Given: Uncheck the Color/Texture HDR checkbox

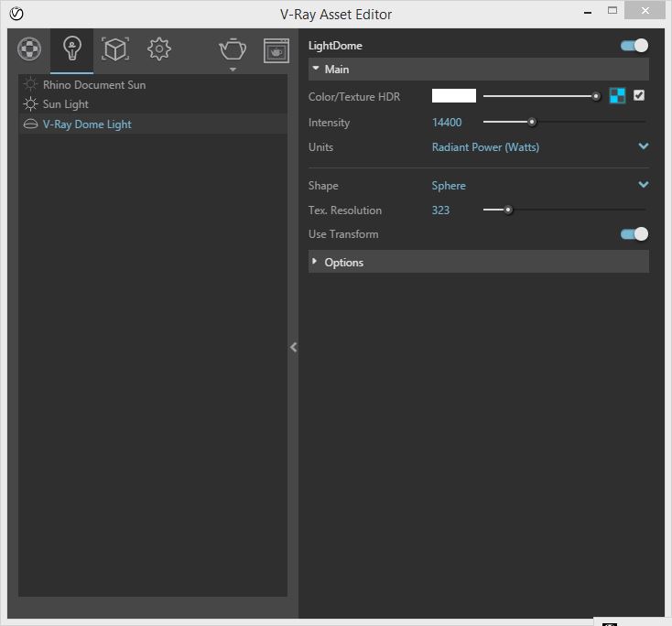Looking at the screenshot, I should (x=639, y=95).
